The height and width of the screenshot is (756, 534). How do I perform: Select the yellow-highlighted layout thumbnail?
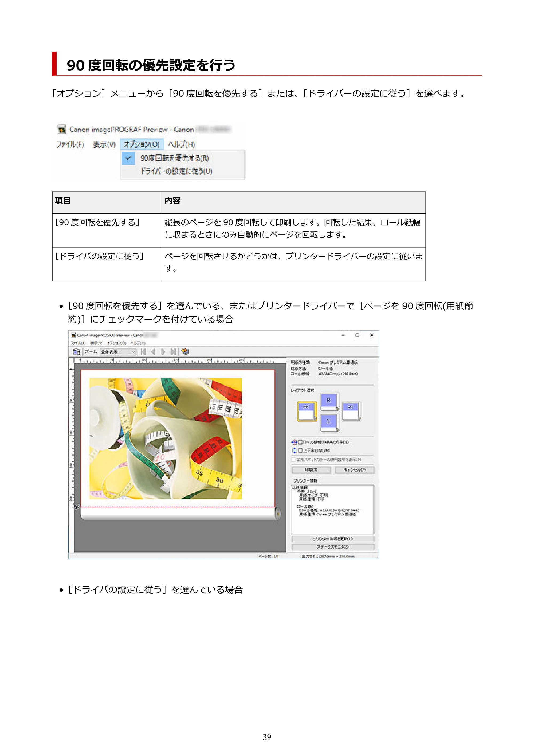pos(307,411)
